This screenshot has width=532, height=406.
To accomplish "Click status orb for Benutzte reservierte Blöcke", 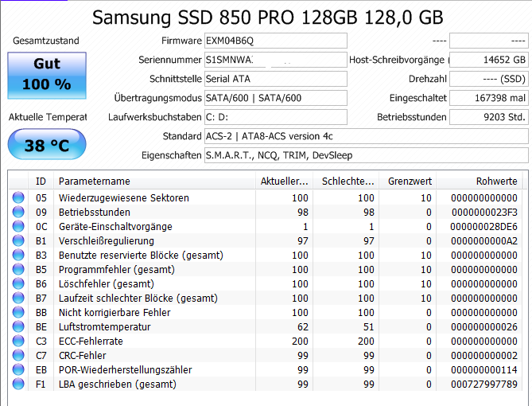I will (x=18, y=255).
